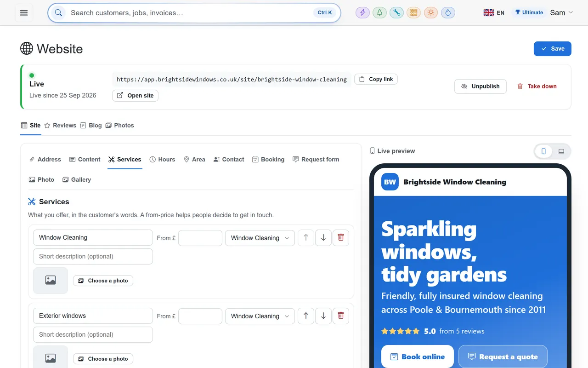Open category dropdown for Window Cleaning service
This screenshot has width=588, height=368.
pyautogui.click(x=260, y=238)
